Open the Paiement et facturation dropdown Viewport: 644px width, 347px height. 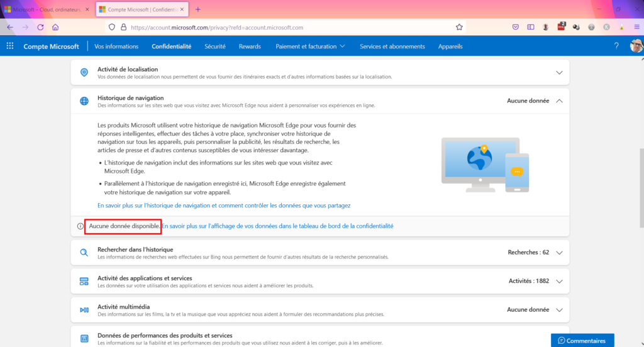tap(310, 47)
